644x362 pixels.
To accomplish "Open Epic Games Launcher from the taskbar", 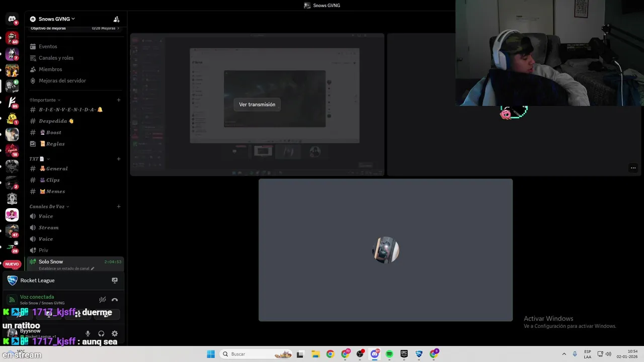I will click(404, 354).
